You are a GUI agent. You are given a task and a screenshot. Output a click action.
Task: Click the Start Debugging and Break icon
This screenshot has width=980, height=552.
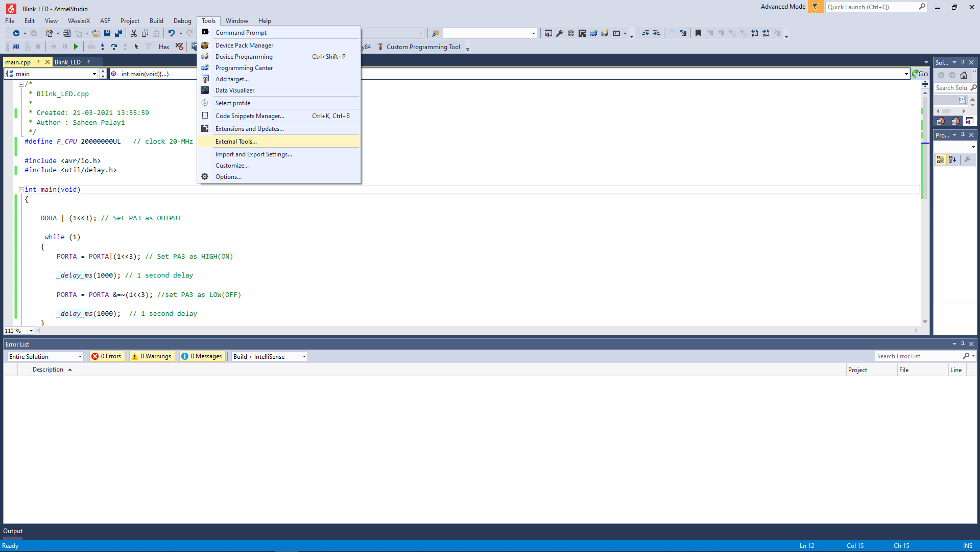[16, 47]
